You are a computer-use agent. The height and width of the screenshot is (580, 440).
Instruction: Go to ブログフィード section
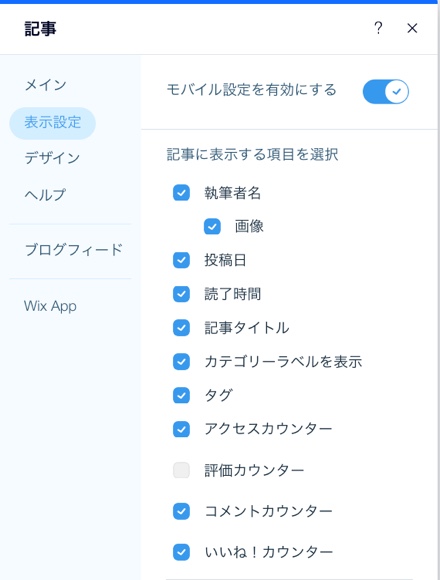click(74, 250)
